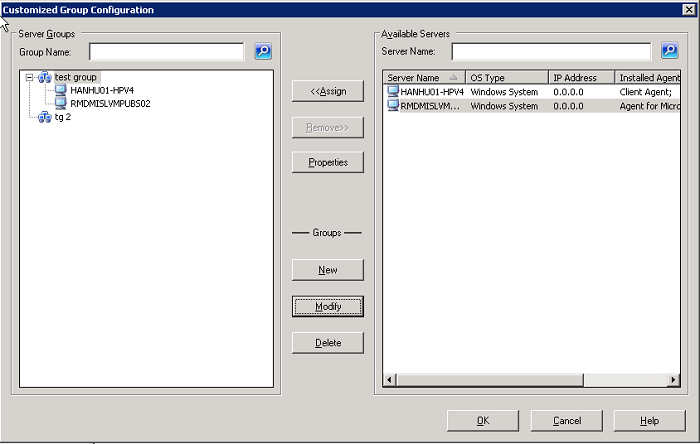Screen dimensions: 700x444
Task: Click 0.0.0.0 IP cell of HANHU01-HPV4
Action: point(568,92)
